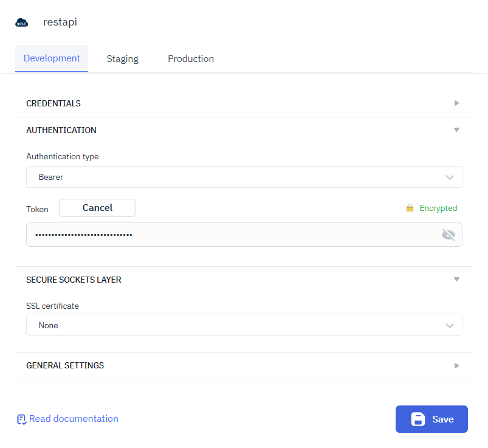Click into the masked Token input field
The image size is (488, 448).
[231, 235]
